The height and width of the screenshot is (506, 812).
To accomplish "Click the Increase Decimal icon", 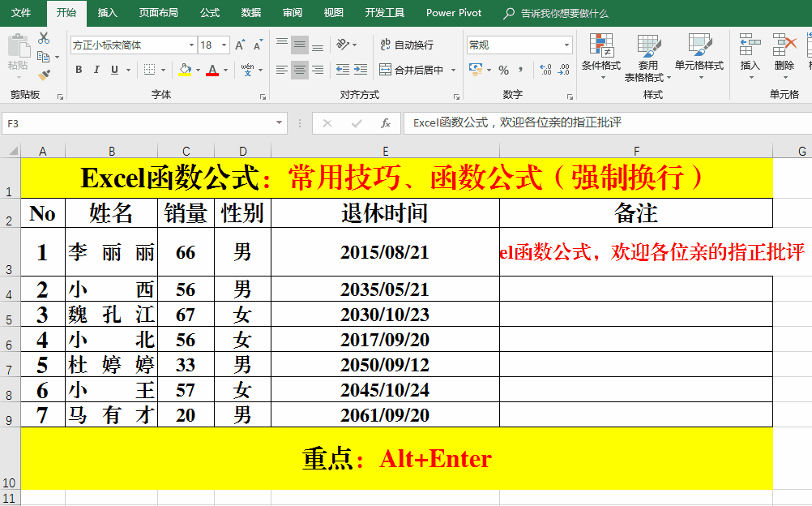I will (x=545, y=71).
